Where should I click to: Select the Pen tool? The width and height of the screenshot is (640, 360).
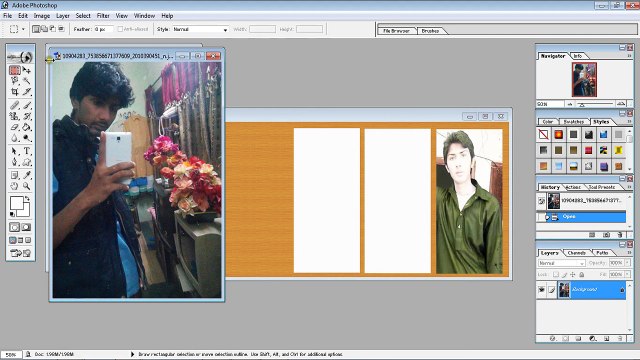(14, 162)
